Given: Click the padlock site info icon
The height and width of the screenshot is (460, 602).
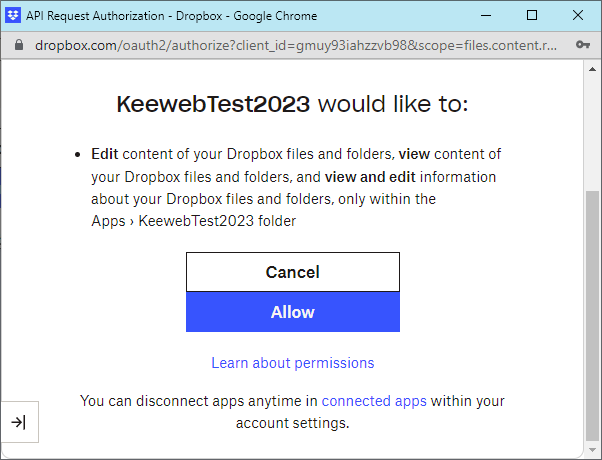Looking at the screenshot, I should click(16, 45).
